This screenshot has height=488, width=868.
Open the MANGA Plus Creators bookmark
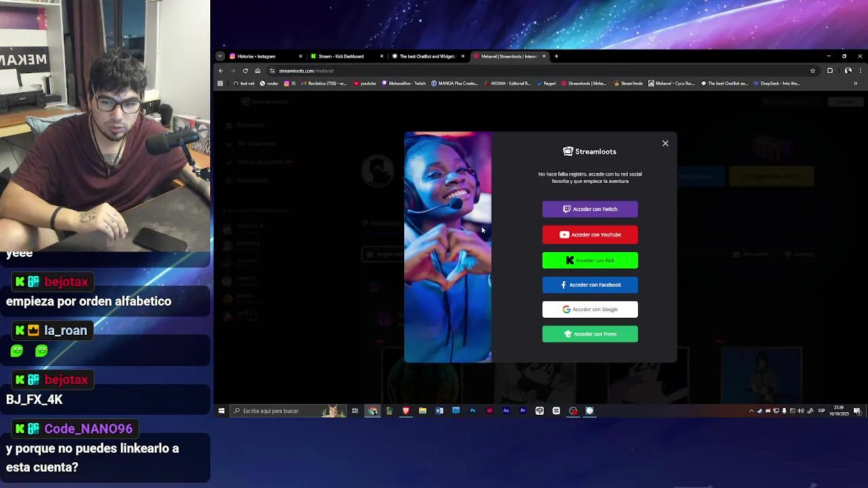(x=454, y=83)
